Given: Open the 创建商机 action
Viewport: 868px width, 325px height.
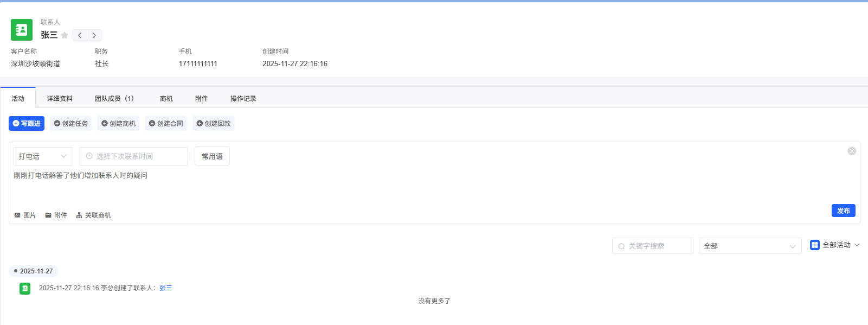Looking at the screenshot, I should click(x=118, y=124).
